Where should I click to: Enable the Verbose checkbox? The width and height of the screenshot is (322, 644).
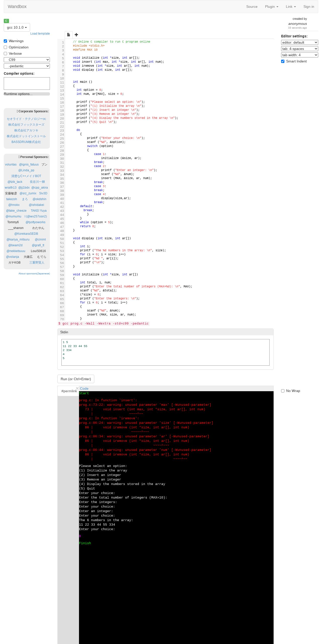5,53
